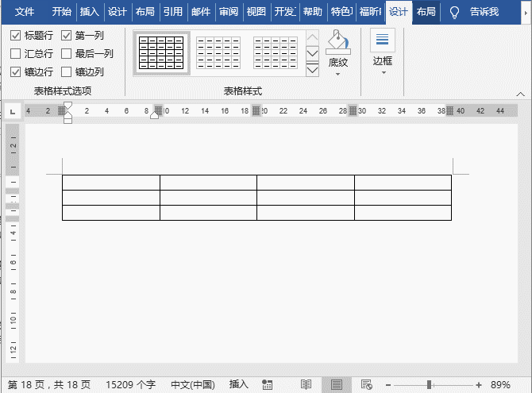The width and height of the screenshot is (532, 393).
Task: Switch to Web Layout view
Action: point(366,384)
